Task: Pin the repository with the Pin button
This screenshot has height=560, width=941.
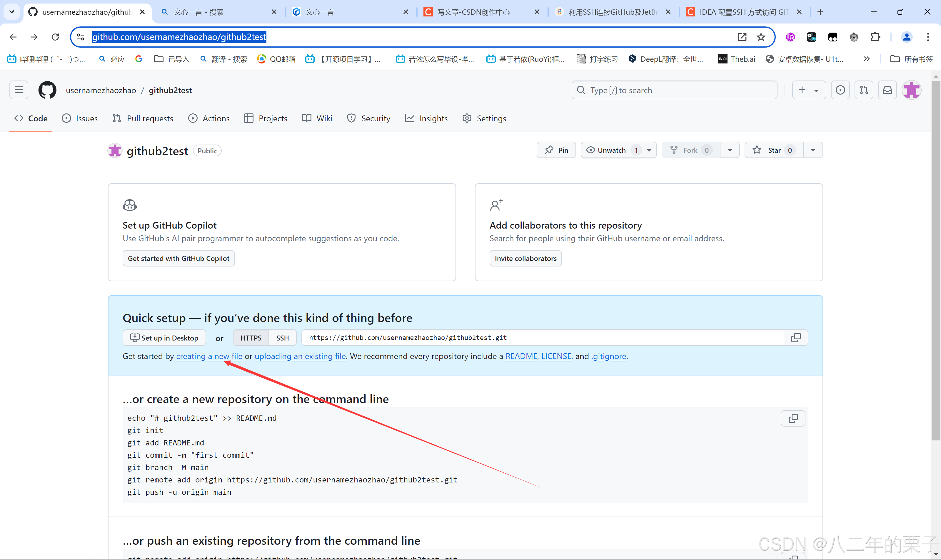Action: pyautogui.click(x=556, y=150)
